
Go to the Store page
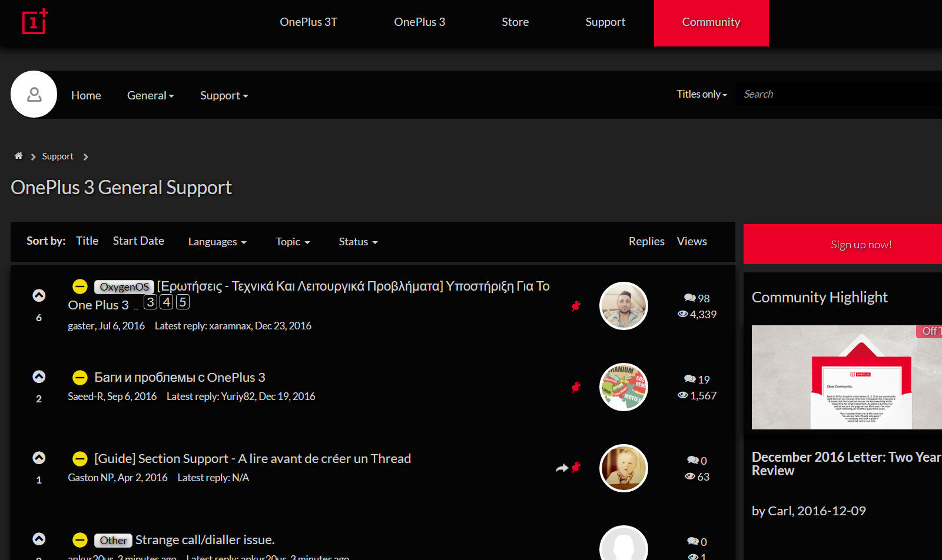[515, 22]
